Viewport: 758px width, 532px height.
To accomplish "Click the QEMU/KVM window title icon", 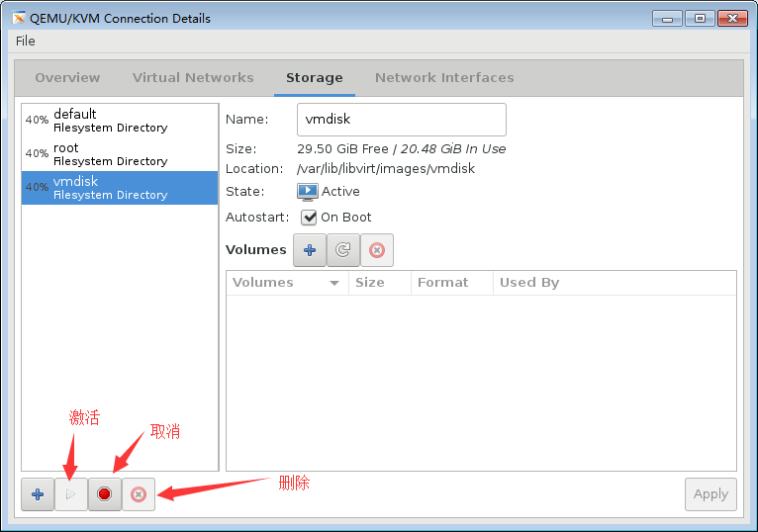I will 19,19.
